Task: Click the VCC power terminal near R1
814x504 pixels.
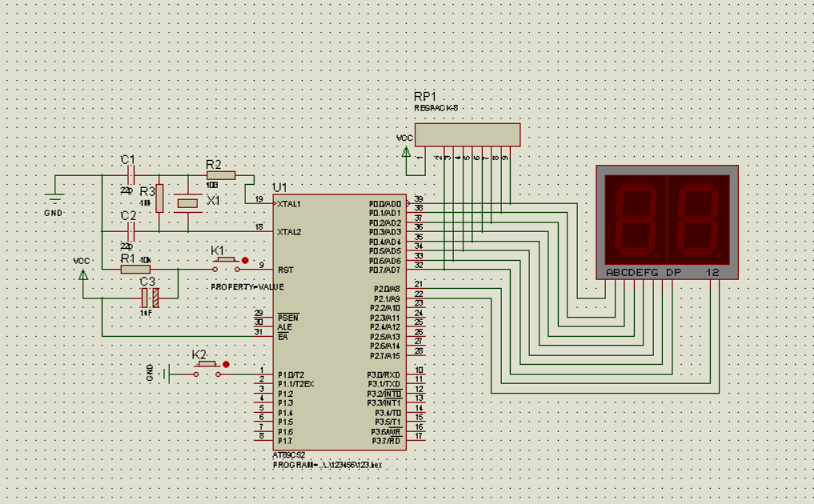Action: pyautogui.click(x=83, y=275)
